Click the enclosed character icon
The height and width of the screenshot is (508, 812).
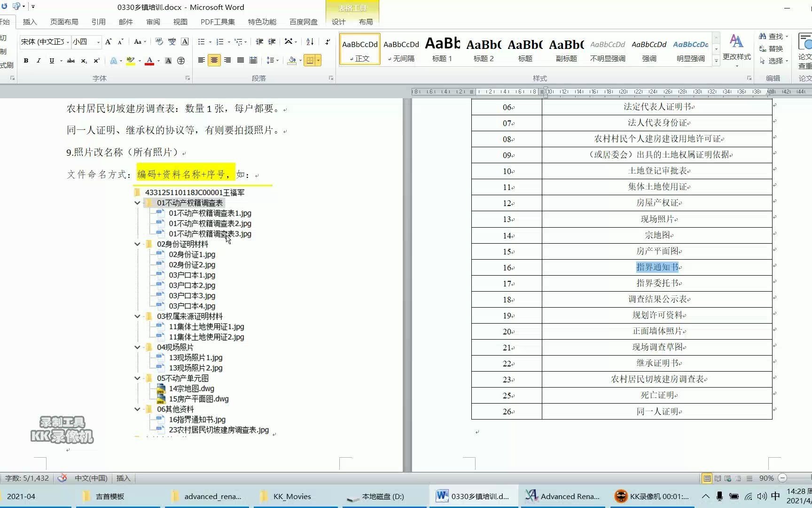(181, 61)
